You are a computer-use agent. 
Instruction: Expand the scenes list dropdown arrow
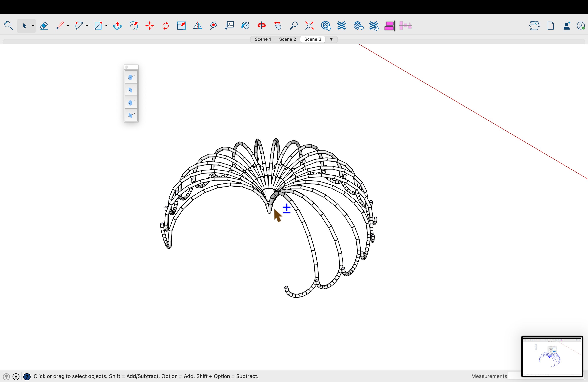coord(331,39)
